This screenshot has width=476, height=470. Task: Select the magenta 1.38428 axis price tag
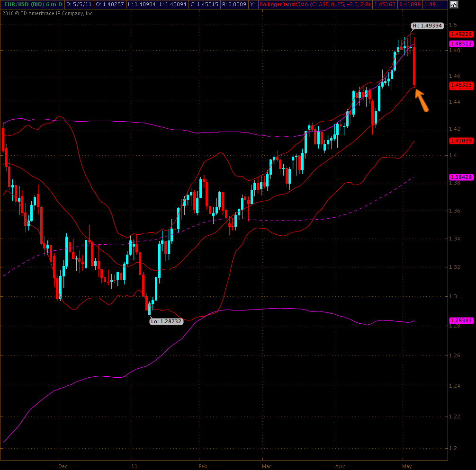pos(461,177)
